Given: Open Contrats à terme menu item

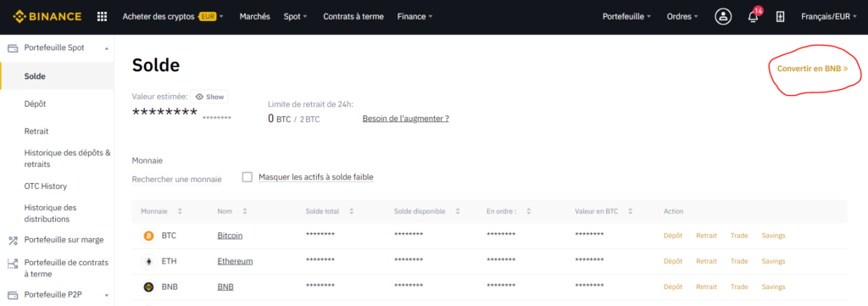Looking at the screenshot, I should (353, 17).
